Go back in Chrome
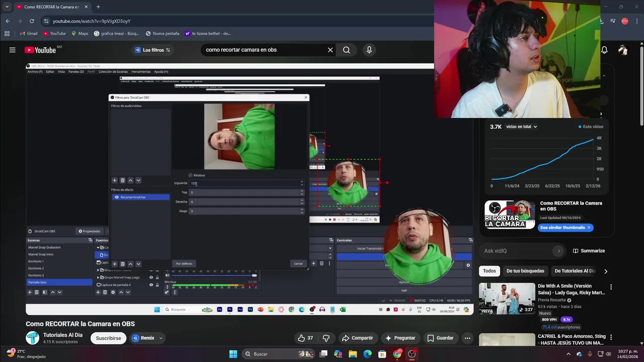 tap(8, 21)
